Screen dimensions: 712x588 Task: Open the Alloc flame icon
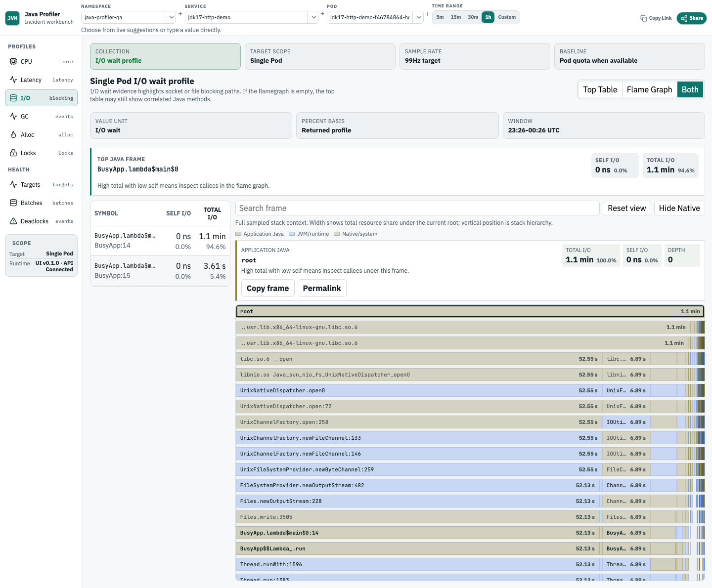(x=13, y=134)
